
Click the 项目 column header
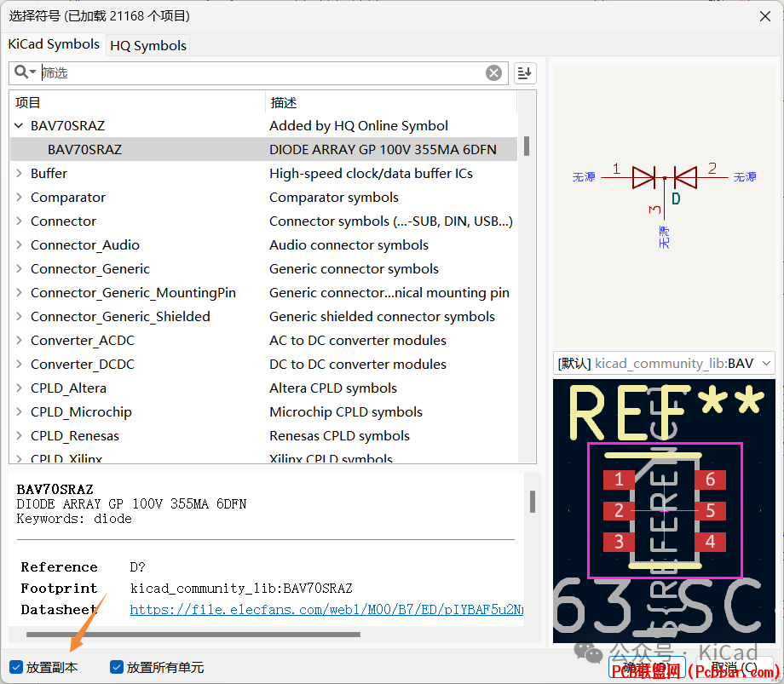137,102
